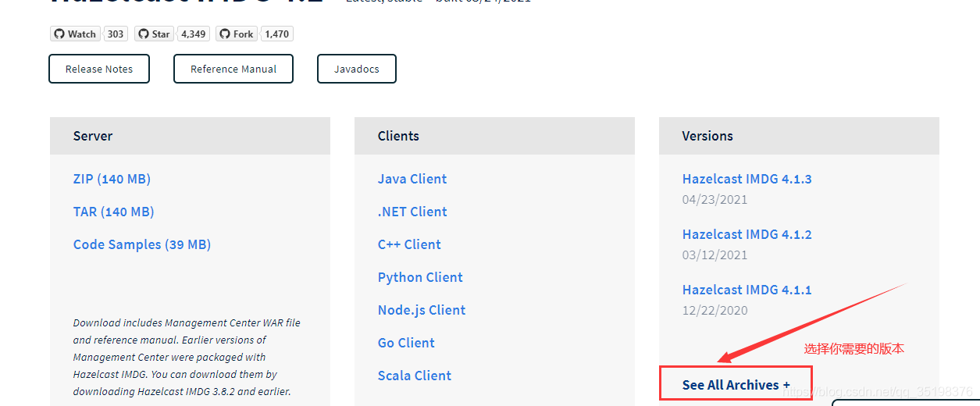Open the C++ Client link

409,244
